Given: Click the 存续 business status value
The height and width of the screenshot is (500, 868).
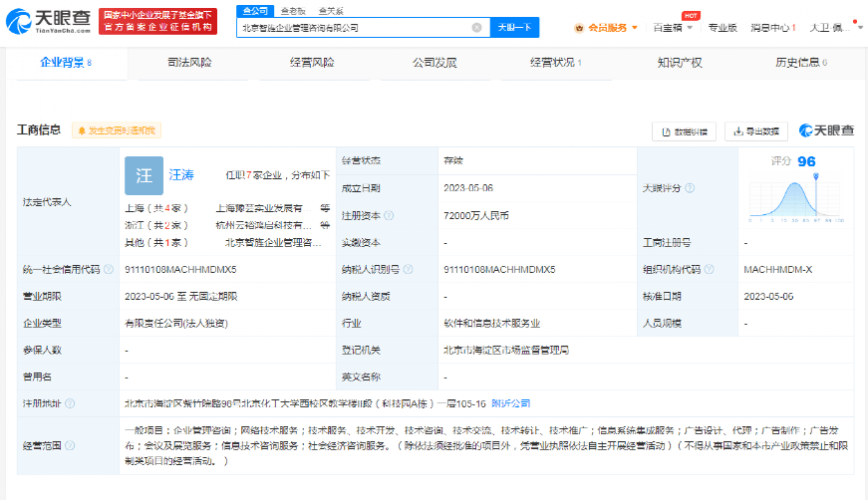Looking at the screenshot, I should click(452, 161).
